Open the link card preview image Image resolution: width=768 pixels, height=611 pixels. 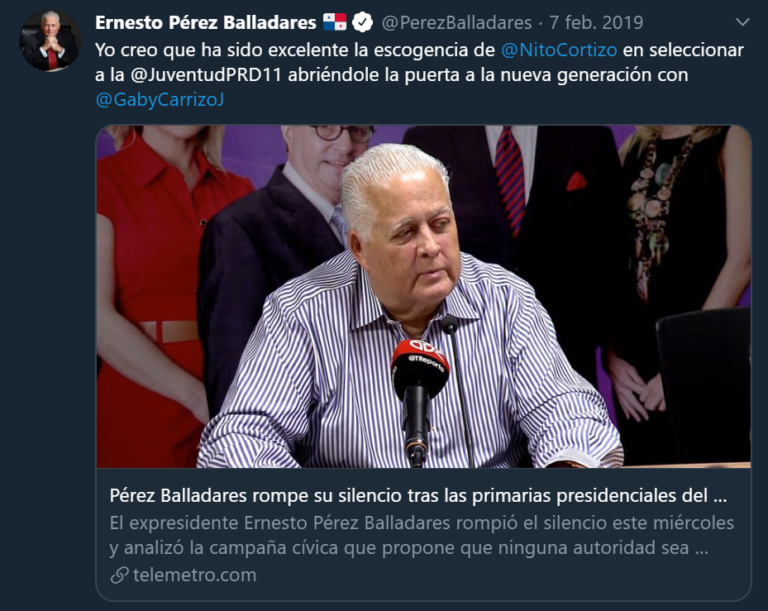(423, 296)
